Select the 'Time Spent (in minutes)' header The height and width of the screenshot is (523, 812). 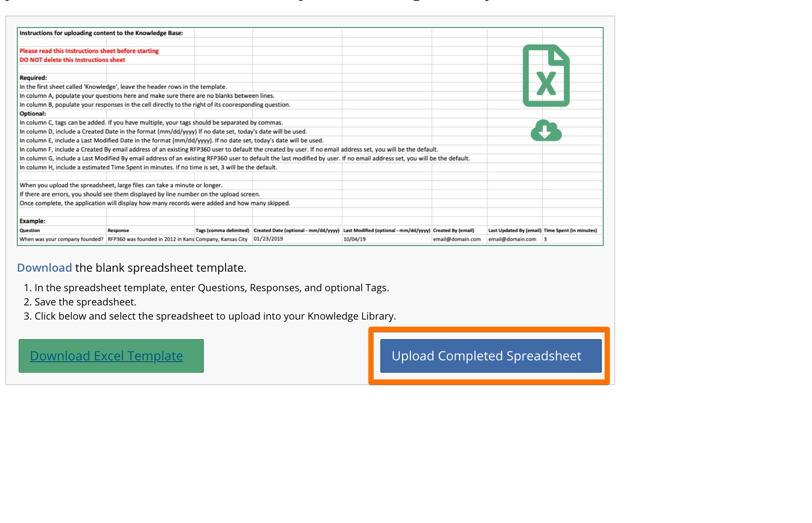pyautogui.click(x=570, y=230)
